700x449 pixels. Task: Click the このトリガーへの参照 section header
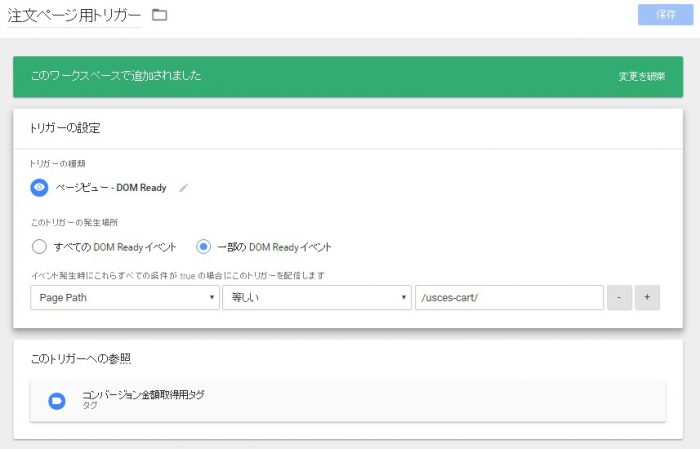coord(81,358)
